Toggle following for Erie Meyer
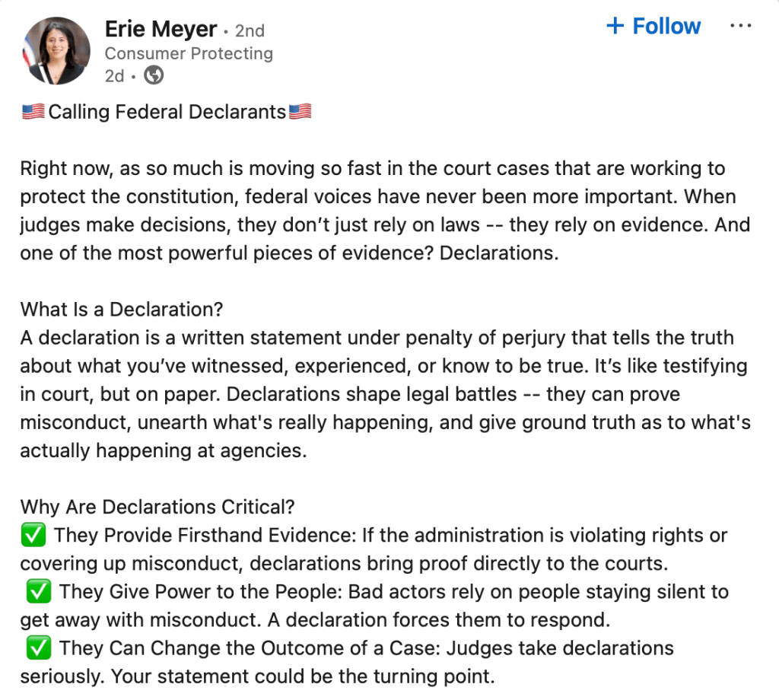The image size is (779, 700). 653,25
